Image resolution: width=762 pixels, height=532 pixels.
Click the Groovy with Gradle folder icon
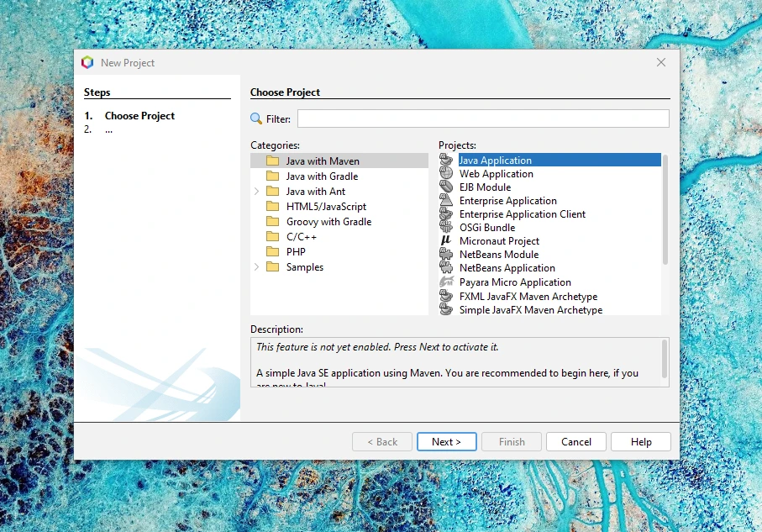(x=273, y=221)
